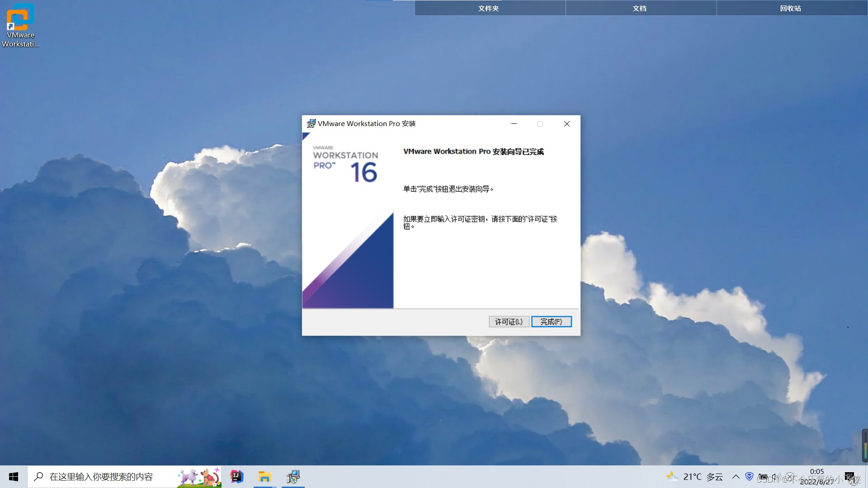Click the installer icon in dialog title bar
The image size is (868, 488).
pos(311,123)
